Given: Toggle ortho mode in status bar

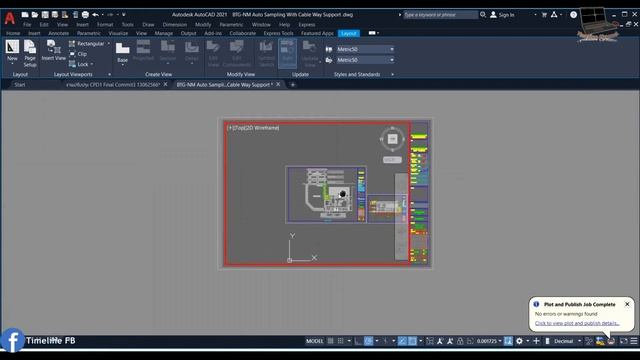Looking at the screenshot, I should click(358, 341).
